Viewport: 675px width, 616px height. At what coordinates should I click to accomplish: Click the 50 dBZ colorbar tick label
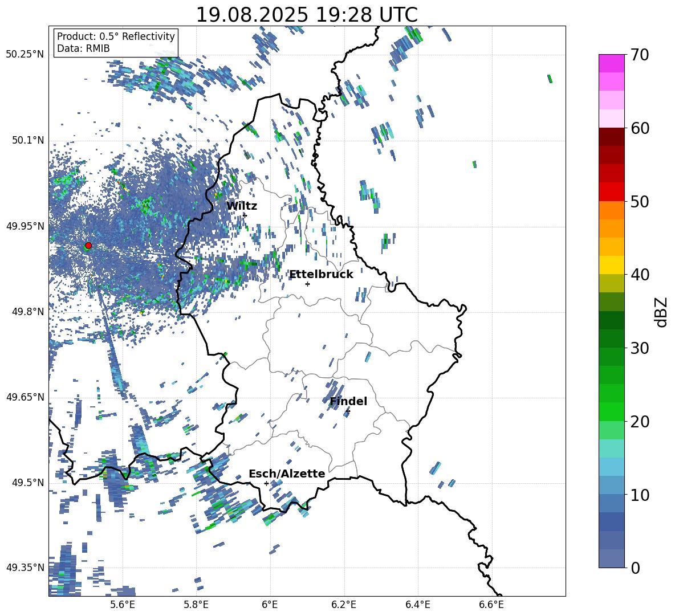(x=640, y=201)
